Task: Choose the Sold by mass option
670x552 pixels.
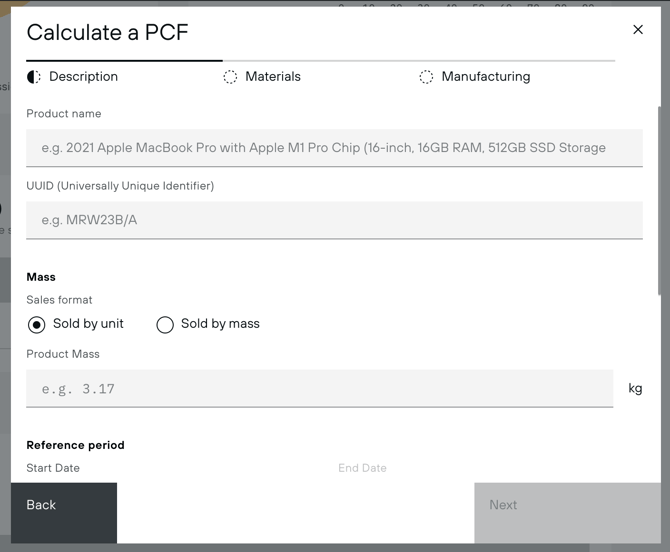Action: (x=165, y=324)
